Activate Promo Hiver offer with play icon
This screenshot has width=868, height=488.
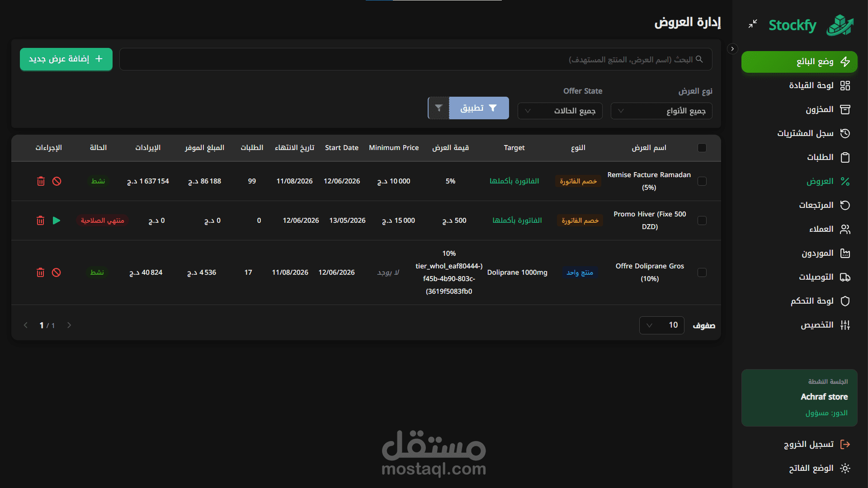click(x=57, y=221)
